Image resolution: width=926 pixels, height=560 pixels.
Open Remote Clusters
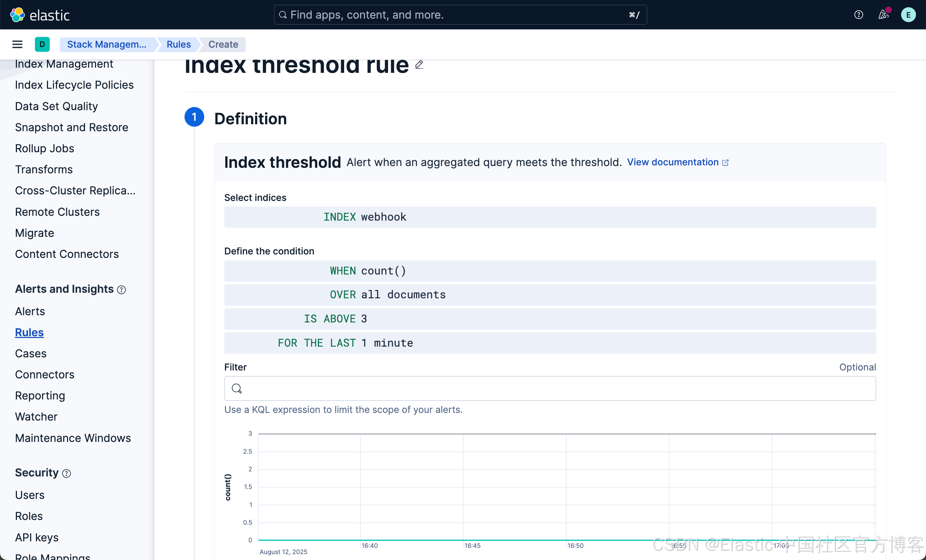[57, 212]
